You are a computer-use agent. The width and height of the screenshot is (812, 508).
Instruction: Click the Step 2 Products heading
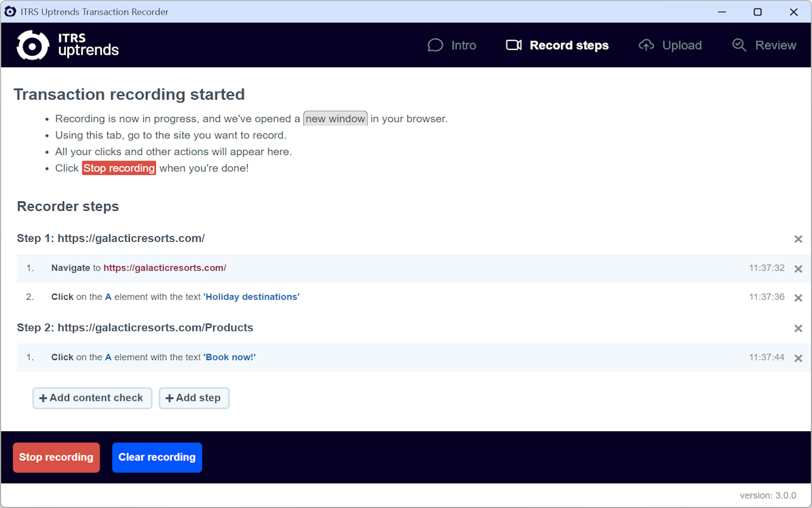click(x=135, y=328)
